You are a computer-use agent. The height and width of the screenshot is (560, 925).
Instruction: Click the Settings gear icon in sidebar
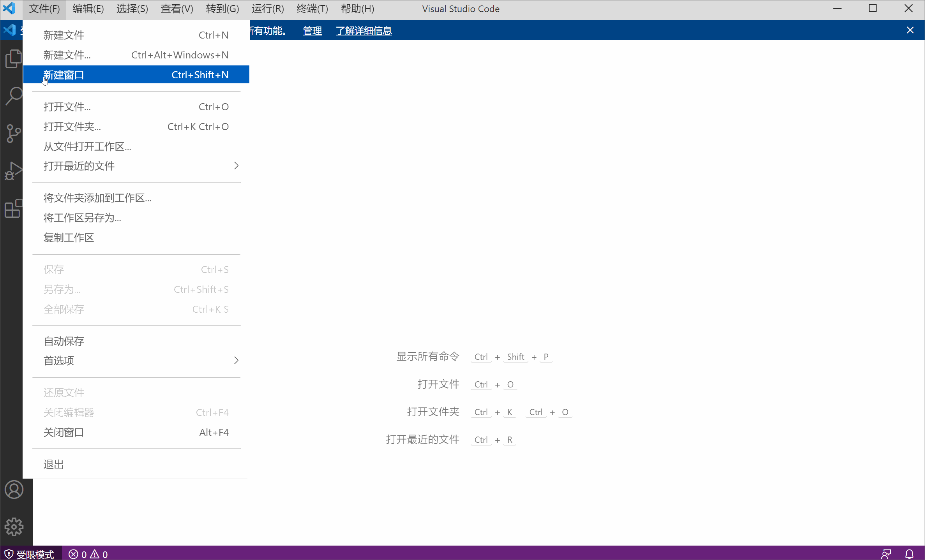click(x=14, y=527)
